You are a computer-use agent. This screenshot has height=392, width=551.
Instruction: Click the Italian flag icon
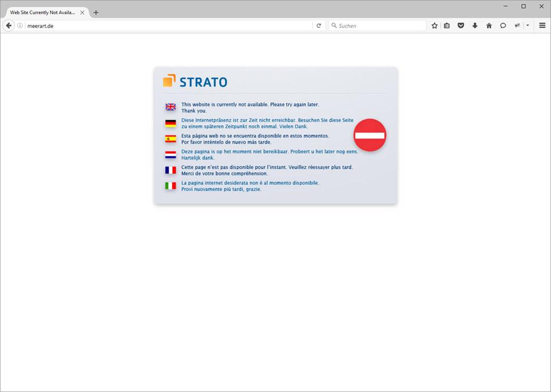(x=170, y=186)
